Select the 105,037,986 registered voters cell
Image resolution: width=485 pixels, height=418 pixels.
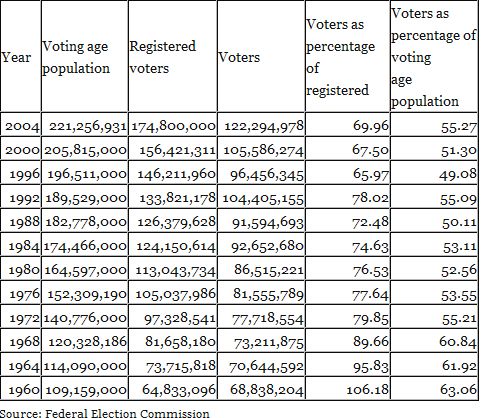[x=173, y=294]
